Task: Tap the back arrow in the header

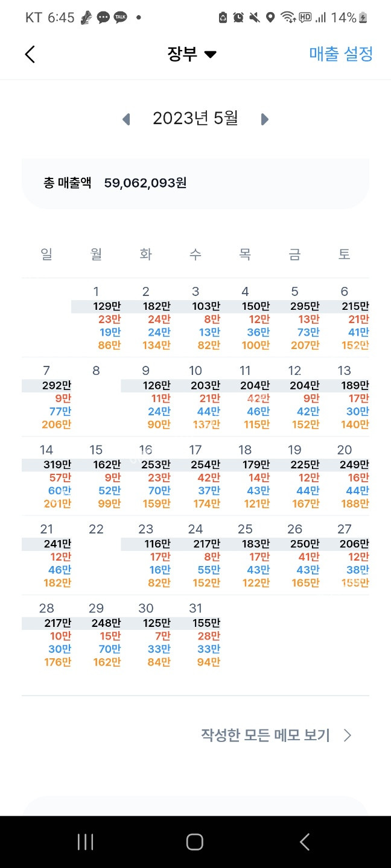Action: (30, 54)
